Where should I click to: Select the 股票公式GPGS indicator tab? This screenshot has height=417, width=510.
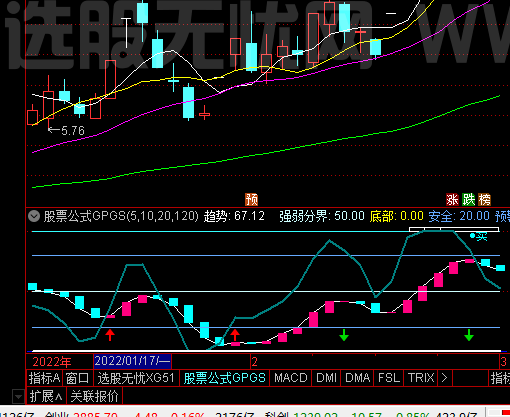click(224, 378)
